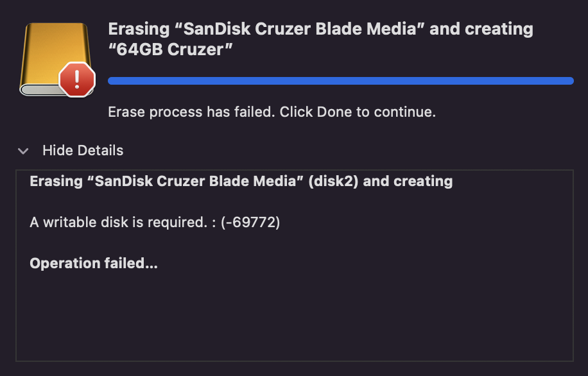Click the blue erase progress bar

[340, 81]
